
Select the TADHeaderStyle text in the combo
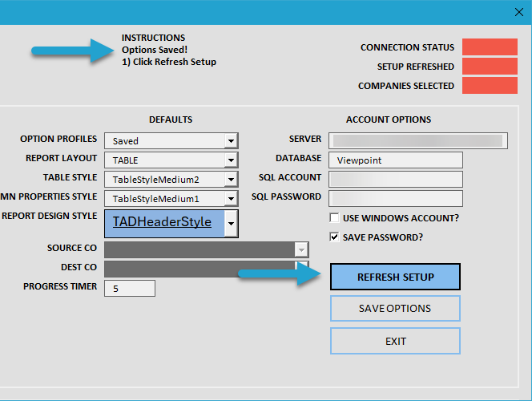pyautogui.click(x=162, y=221)
